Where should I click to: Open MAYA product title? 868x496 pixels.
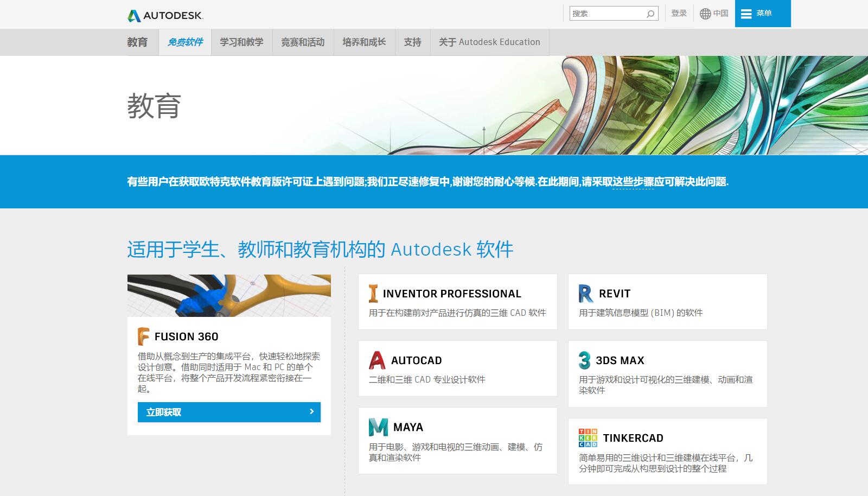pos(408,427)
